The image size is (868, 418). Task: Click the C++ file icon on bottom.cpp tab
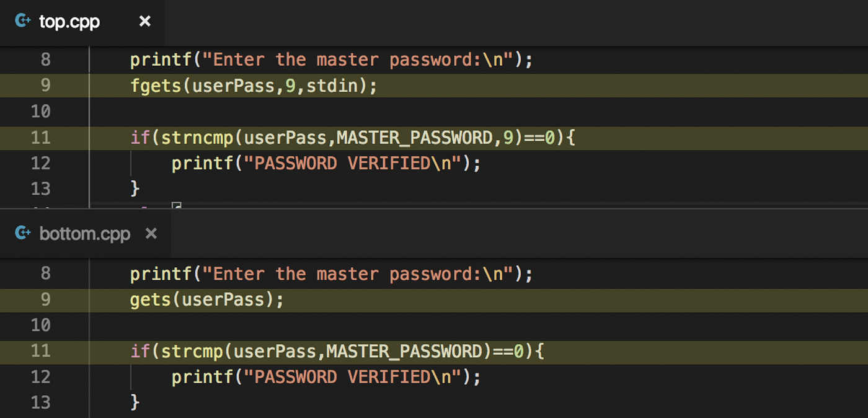coord(23,233)
